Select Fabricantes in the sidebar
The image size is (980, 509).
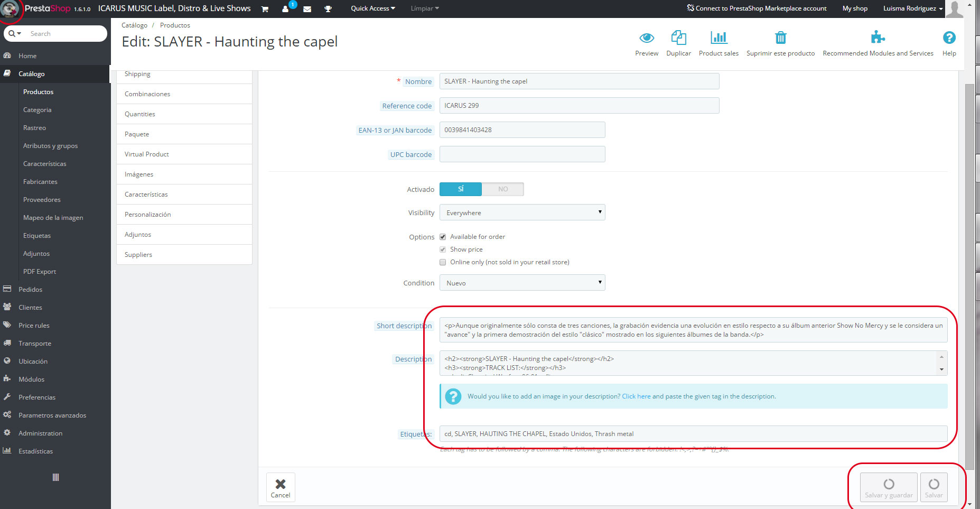(x=40, y=182)
